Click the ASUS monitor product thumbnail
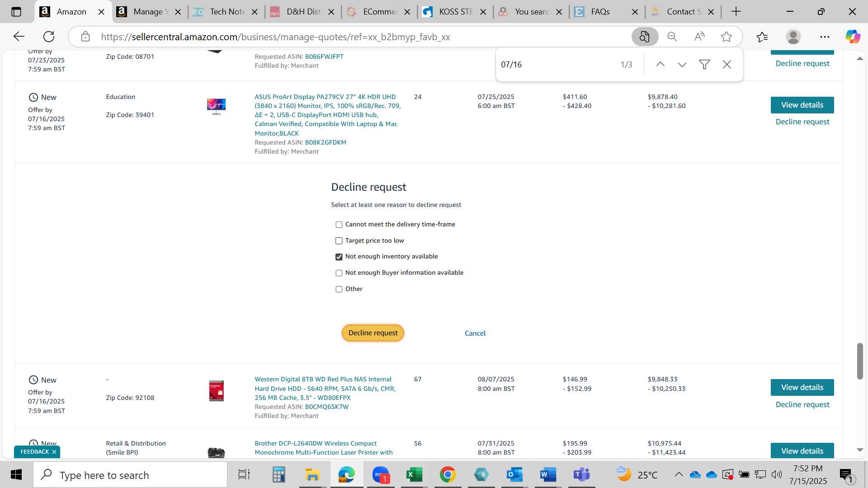 [216, 107]
